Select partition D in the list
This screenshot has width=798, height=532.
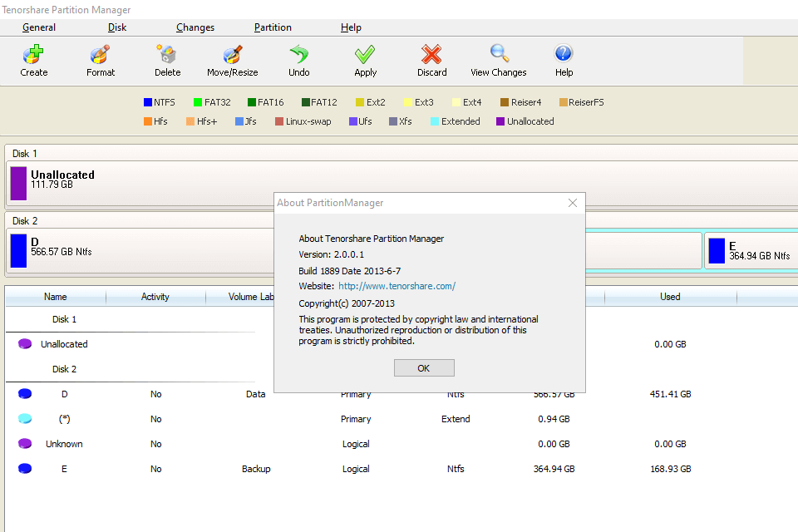click(x=64, y=393)
